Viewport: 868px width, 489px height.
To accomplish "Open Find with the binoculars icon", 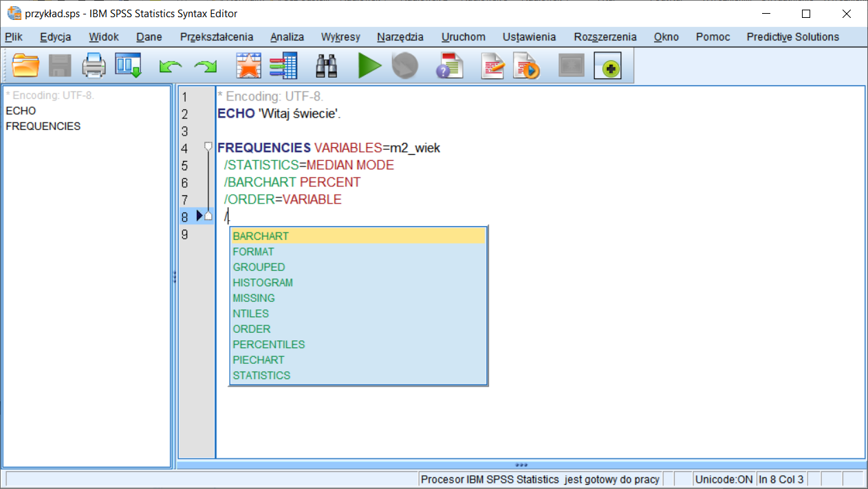I will [326, 66].
